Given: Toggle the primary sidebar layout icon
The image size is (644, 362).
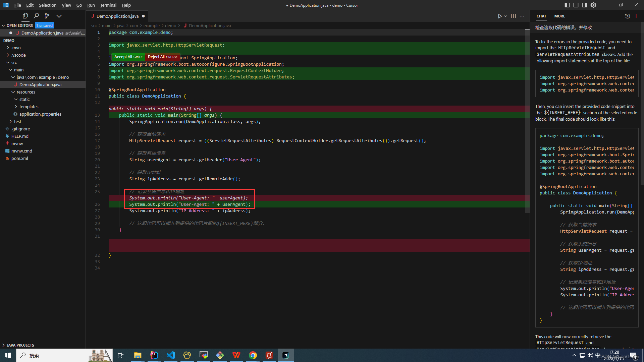Looking at the screenshot, I should tap(567, 5).
